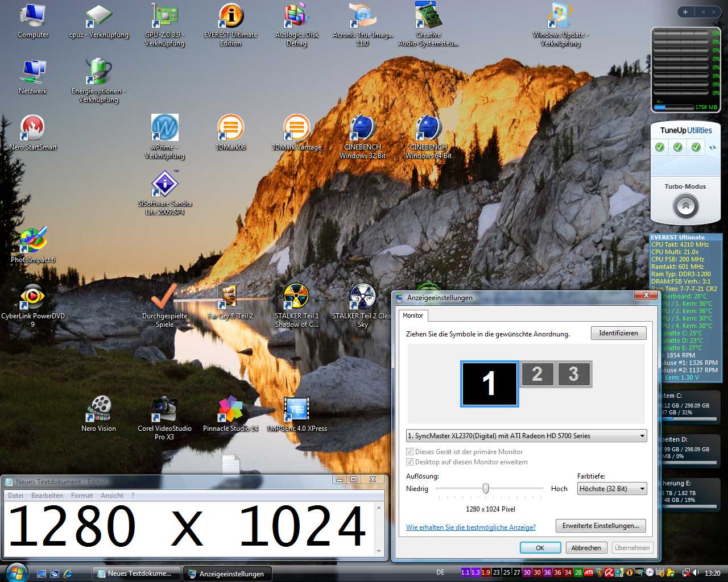This screenshot has height=582, width=728.
Task: Click Show Desktop quick launch icon
Action: tap(42, 573)
